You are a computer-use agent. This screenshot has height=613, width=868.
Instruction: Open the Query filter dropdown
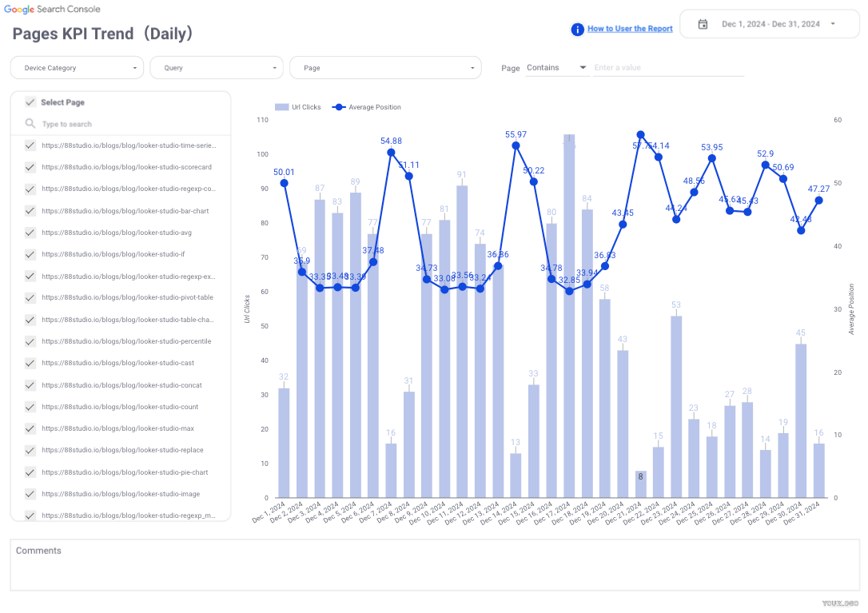(217, 68)
